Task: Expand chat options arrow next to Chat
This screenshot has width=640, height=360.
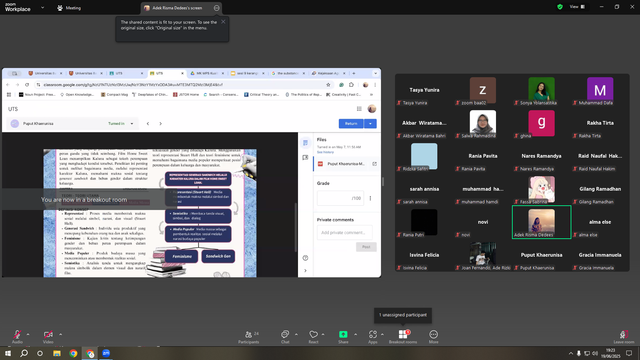Action: click(296, 334)
